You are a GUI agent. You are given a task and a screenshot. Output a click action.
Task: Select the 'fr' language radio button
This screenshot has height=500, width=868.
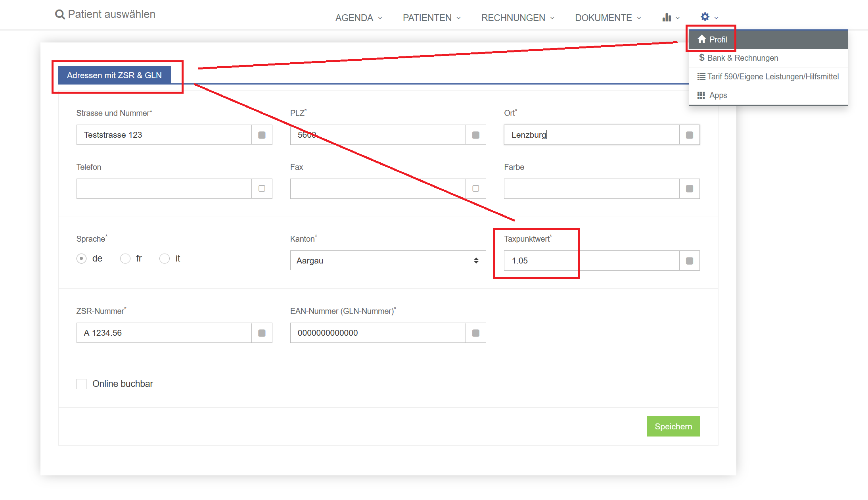point(125,259)
